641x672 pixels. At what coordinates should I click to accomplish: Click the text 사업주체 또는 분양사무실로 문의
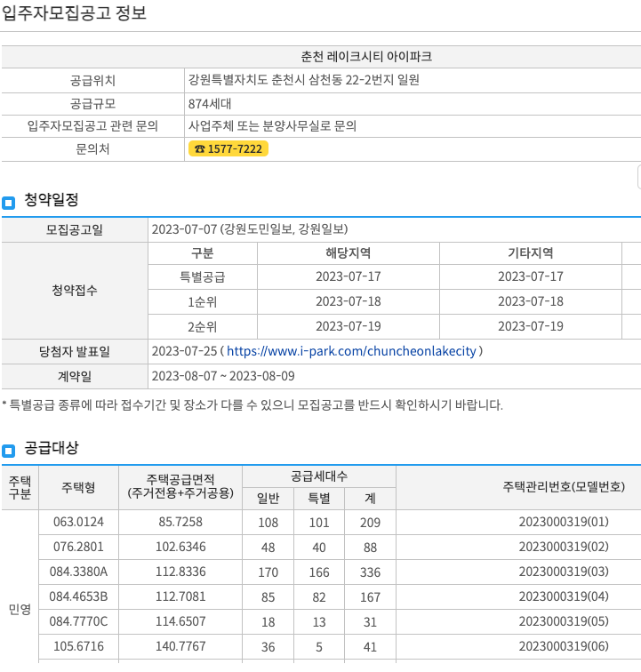[x=272, y=125]
